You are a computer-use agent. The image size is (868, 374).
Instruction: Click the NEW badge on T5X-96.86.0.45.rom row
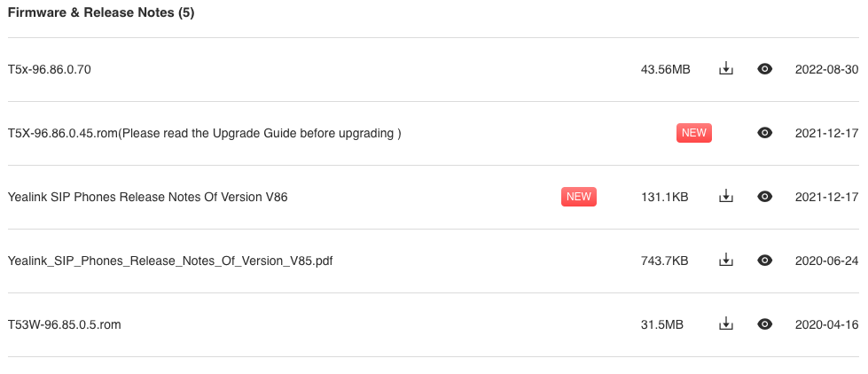click(693, 133)
